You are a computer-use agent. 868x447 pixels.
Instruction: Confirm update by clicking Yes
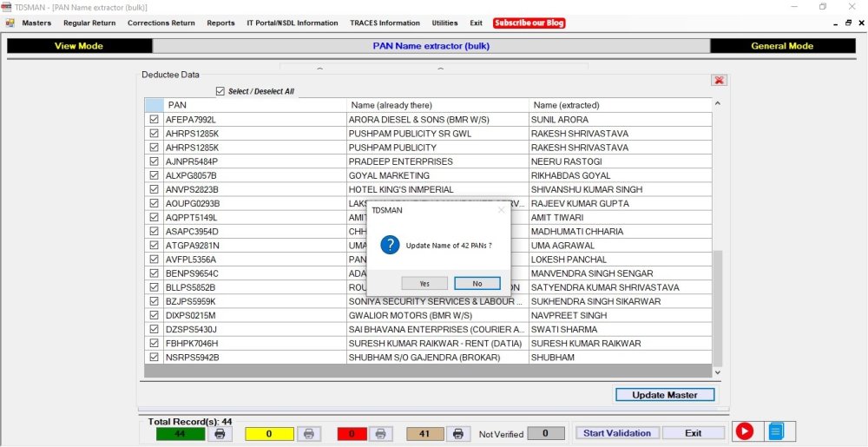[424, 284]
